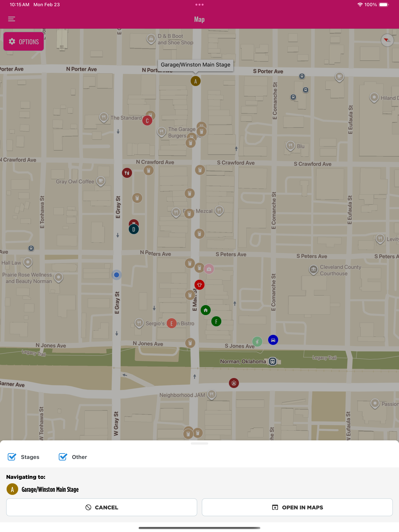Tap the drink marker on N Jones Ave
This screenshot has width=399, height=532.
pos(190,343)
